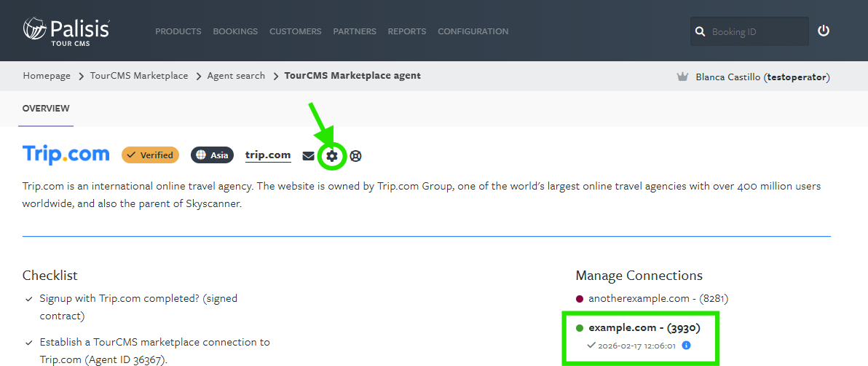Click the lifebuoy support icon
The width and height of the screenshot is (868, 366).
click(356, 156)
